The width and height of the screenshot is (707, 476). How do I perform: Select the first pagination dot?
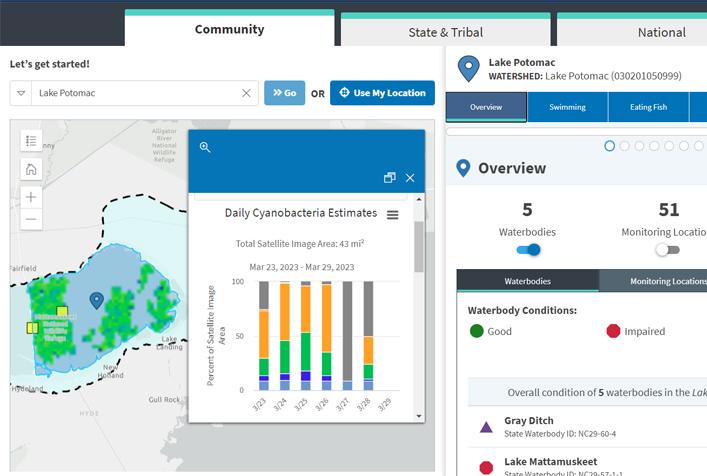(609, 146)
